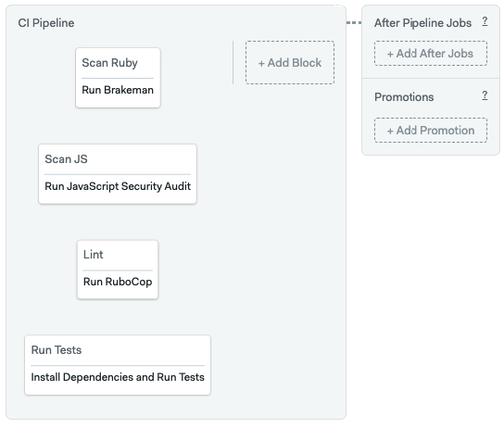The height and width of the screenshot is (428, 504).
Task: Click the dashed connector to After Pipeline Jobs
Action: (354, 22)
